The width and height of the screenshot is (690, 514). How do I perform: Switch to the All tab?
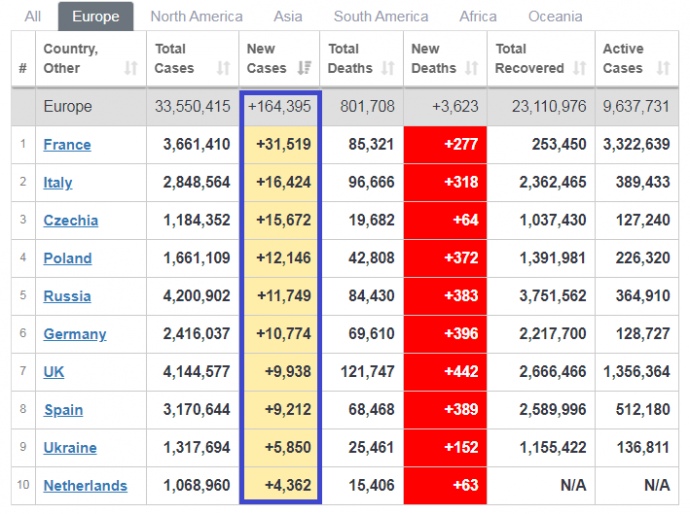pyautogui.click(x=33, y=16)
